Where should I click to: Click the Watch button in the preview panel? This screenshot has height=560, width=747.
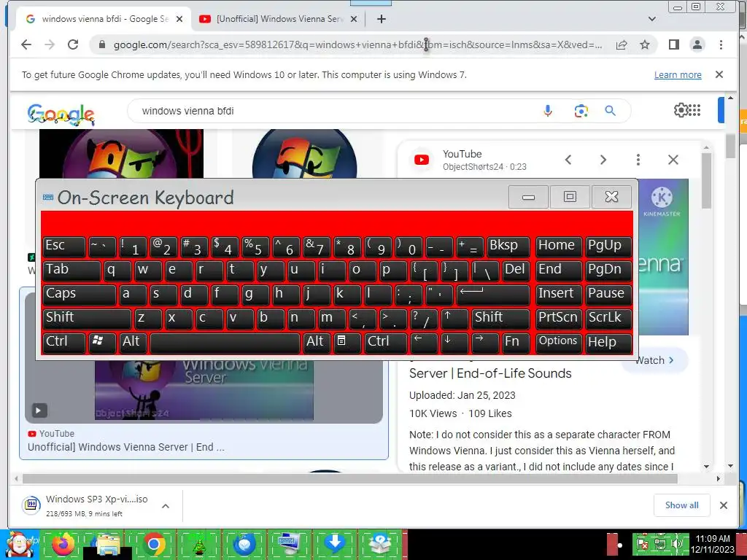[654, 360]
